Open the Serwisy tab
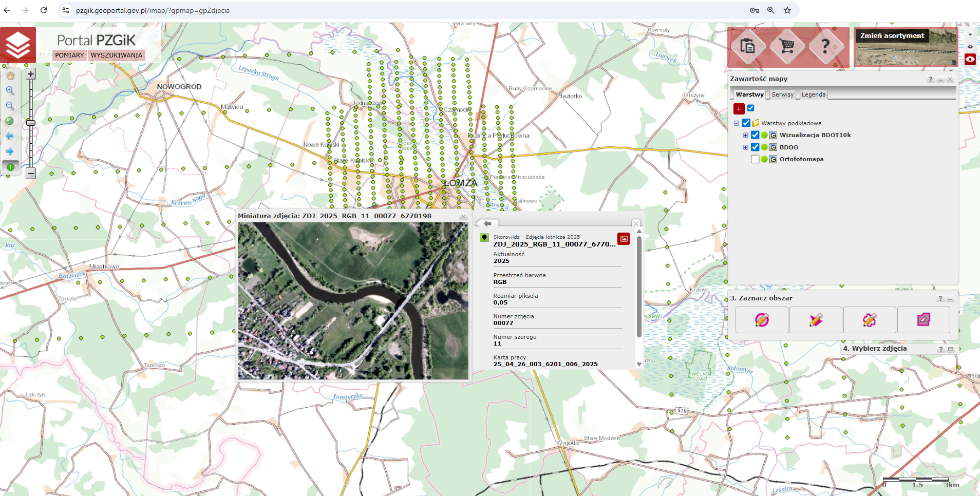980x496 pixels. pyautogui.click(x=782, y=94)
